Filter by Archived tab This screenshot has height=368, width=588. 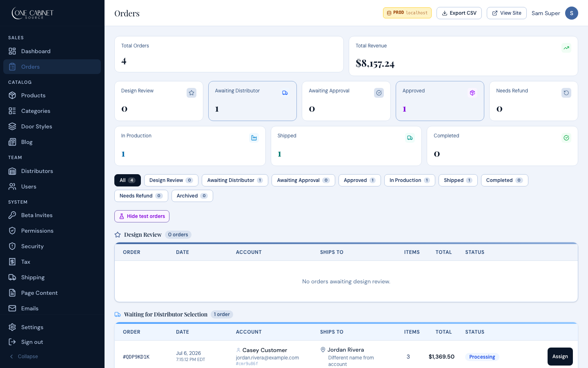point(192,196)
